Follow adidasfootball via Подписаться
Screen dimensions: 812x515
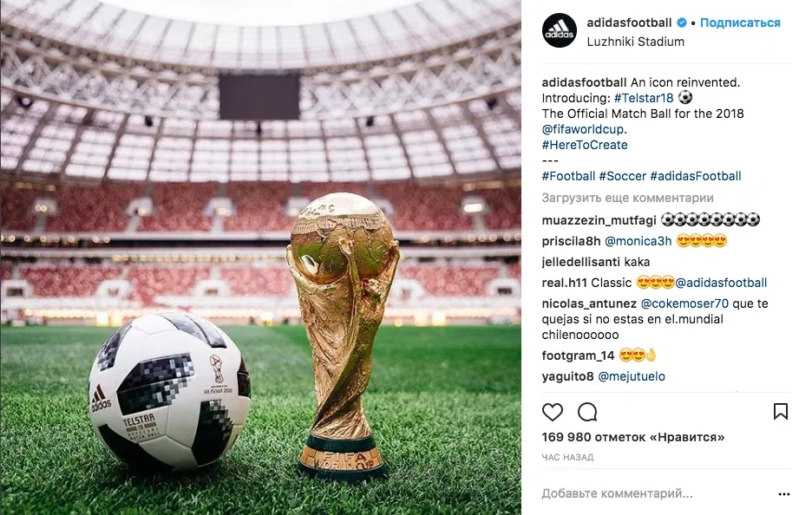tap(740, 23)
